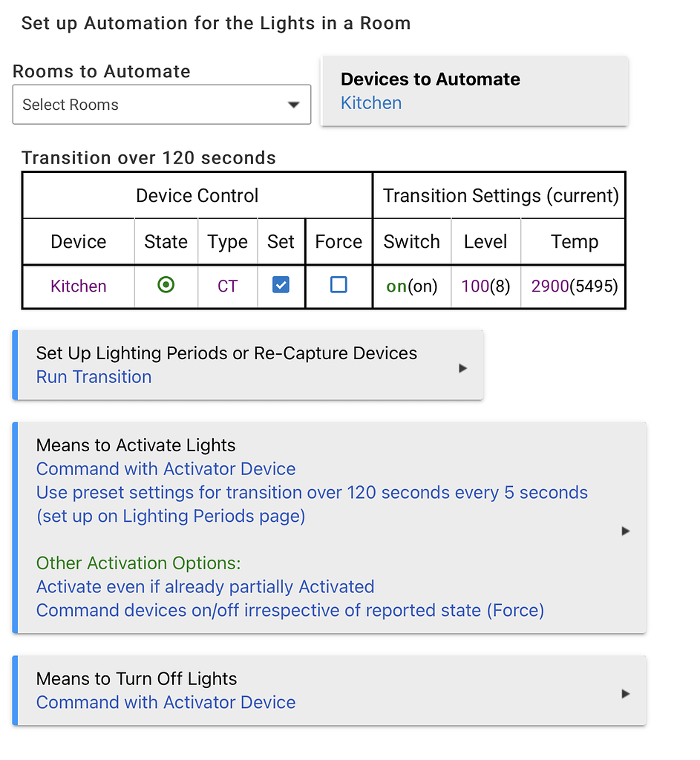Open the Select Rooms dropdown
Image resolution: width=700 pixels, height=760 pixels.
tap(161, 105)
